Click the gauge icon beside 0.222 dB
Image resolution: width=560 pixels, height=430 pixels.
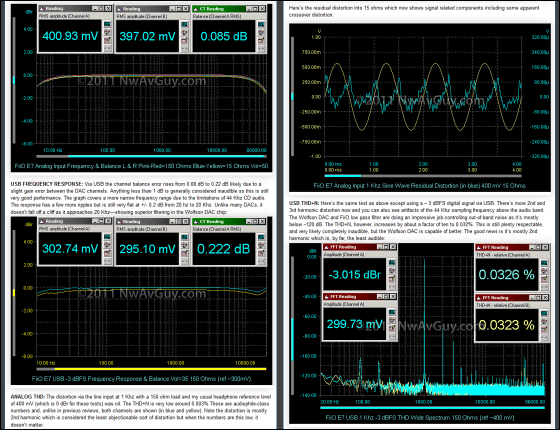coord(261,245)
